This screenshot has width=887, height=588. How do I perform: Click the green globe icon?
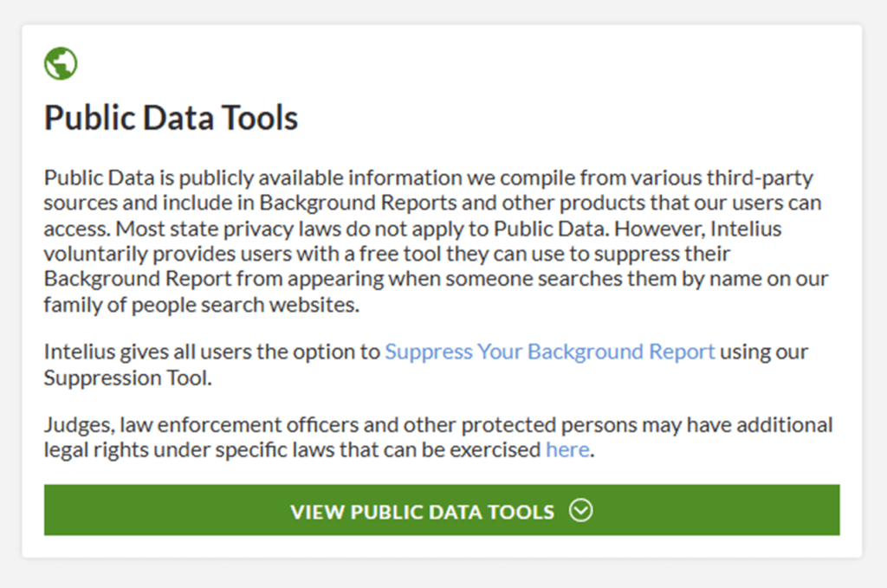click(61, 63)
